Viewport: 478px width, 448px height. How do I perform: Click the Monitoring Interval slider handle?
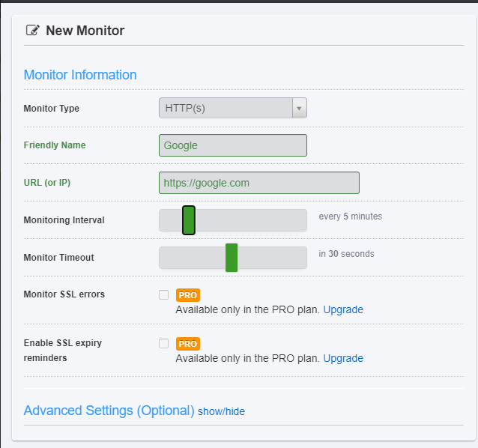coord(189,220)
